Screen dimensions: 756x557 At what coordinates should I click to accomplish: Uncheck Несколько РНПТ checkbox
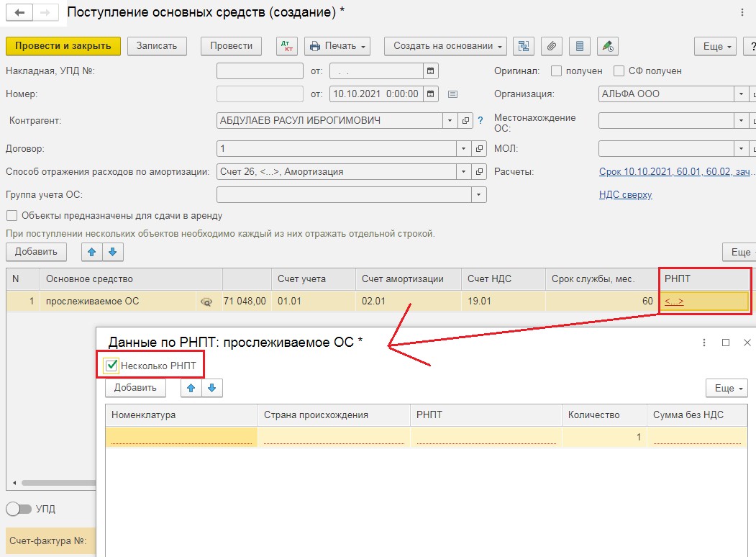coord(111,366)
